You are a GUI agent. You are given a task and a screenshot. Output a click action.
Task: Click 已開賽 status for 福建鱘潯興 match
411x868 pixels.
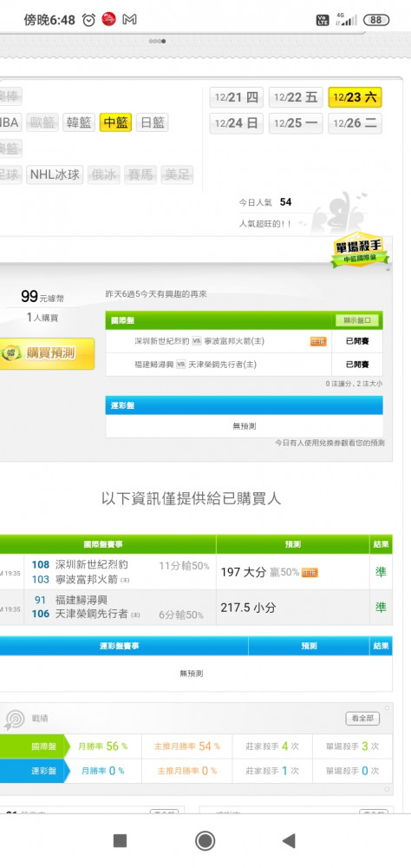pyautogui.click(x=357, y=365)
